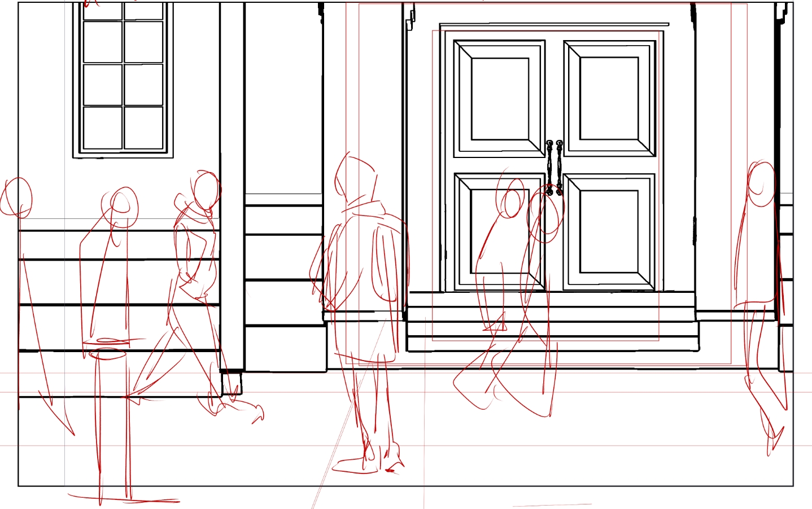This screenshot has height=509, width=812.
Task: Click the lower-left panel of the double door
Action: click(499, 231)
